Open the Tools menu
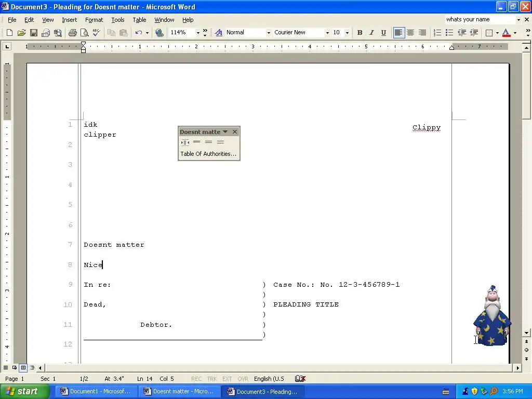The width and height of the screenshot is (532, 399). (118, 20)
